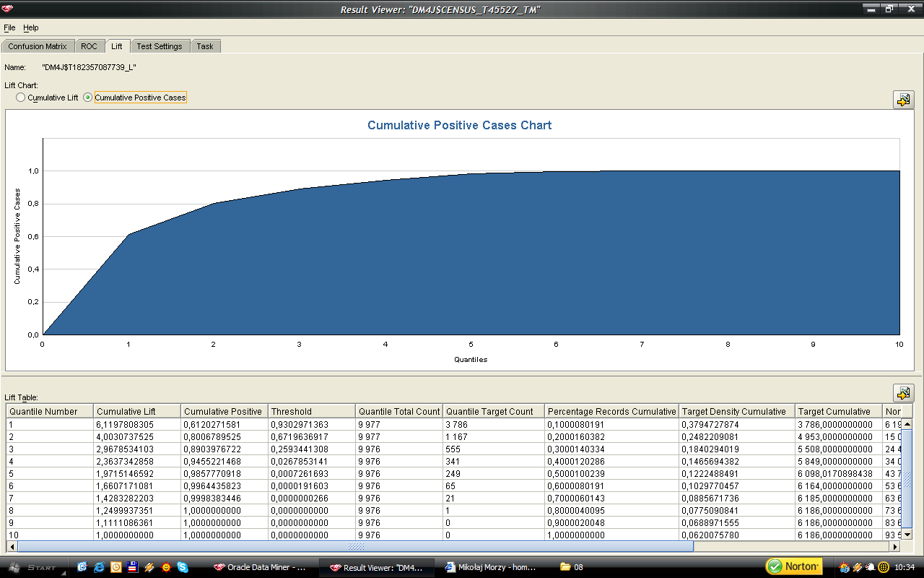Select the threshold cell 0,2593441308
This screenshot has height=578, width=924.
click(312, 449)
